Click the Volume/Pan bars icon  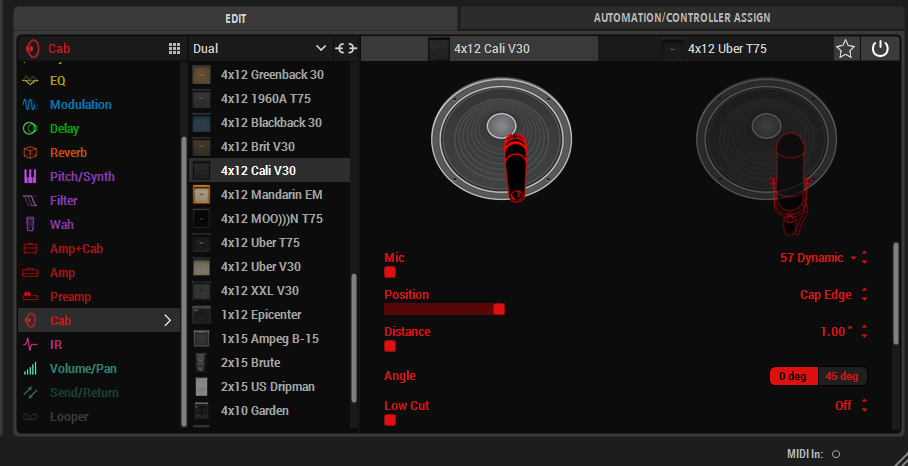pyautogui.click(x=30, y=369)
